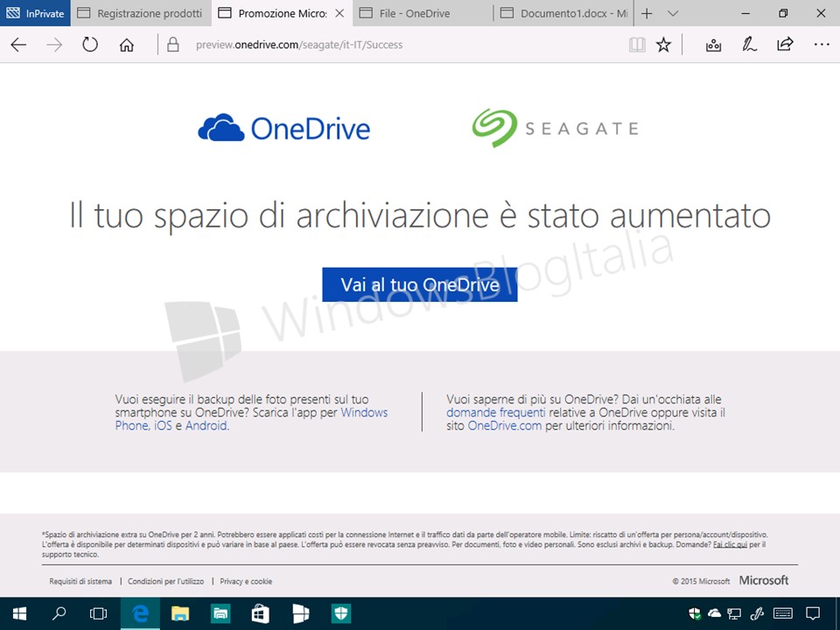Screen dimensions: 840x630
Task: Click the '© 2015 Microsoft' copyright text
Action: click(701, 581)
